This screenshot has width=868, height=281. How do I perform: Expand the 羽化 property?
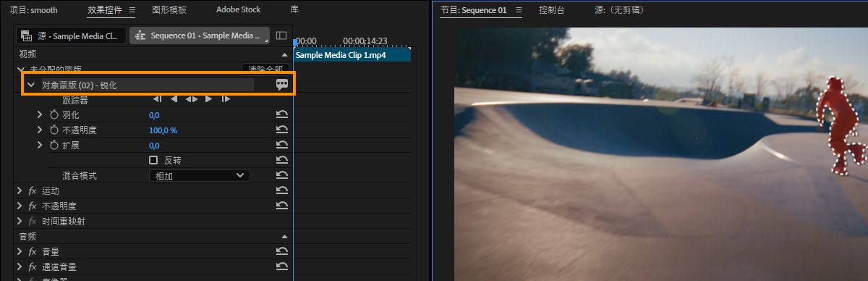tap(41, 114)
